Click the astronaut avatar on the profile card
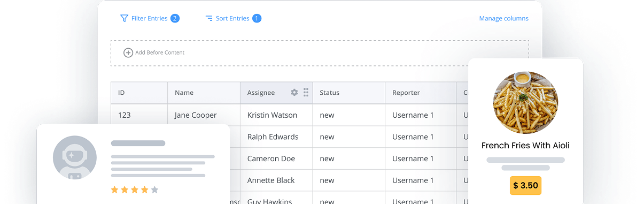Screen dimensions: 644x204 tap(75, 157)
